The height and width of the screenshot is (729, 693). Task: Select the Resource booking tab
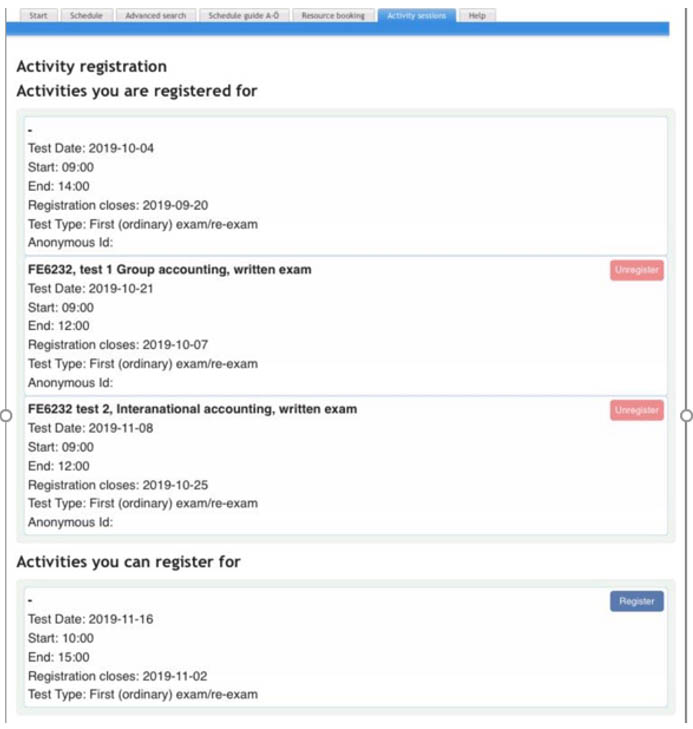coord(333,16)
